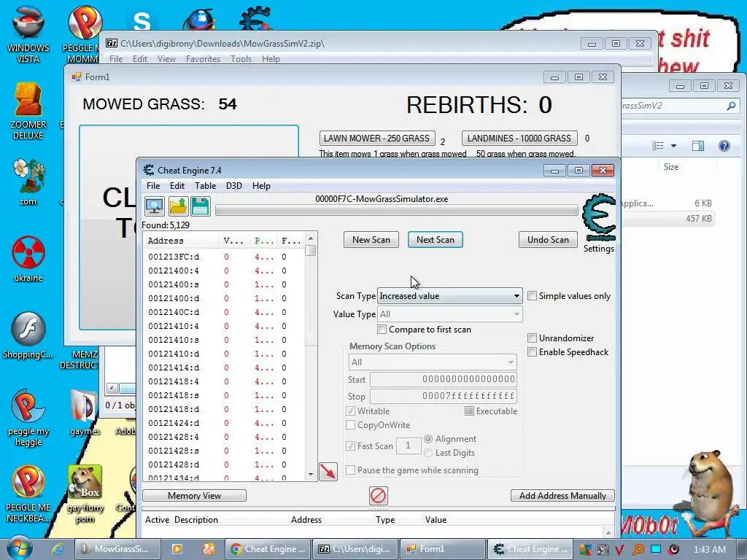Open Cheat Engine Help menu
Screen dimensions: 747x560
261,186
